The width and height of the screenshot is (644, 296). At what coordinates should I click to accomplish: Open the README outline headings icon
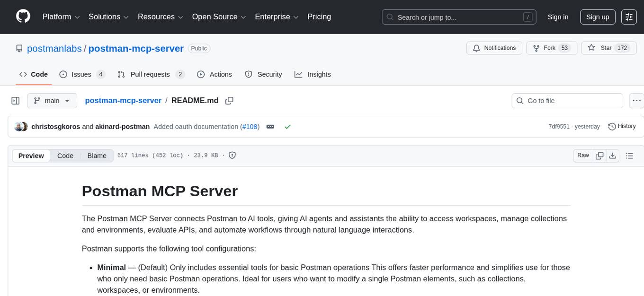pyautogui.click(x=629, y=155)
